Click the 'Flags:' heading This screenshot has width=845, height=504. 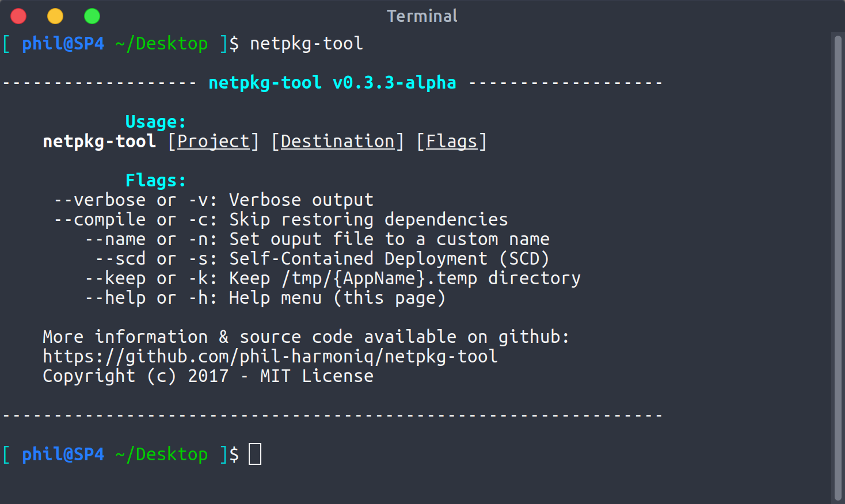156,181
